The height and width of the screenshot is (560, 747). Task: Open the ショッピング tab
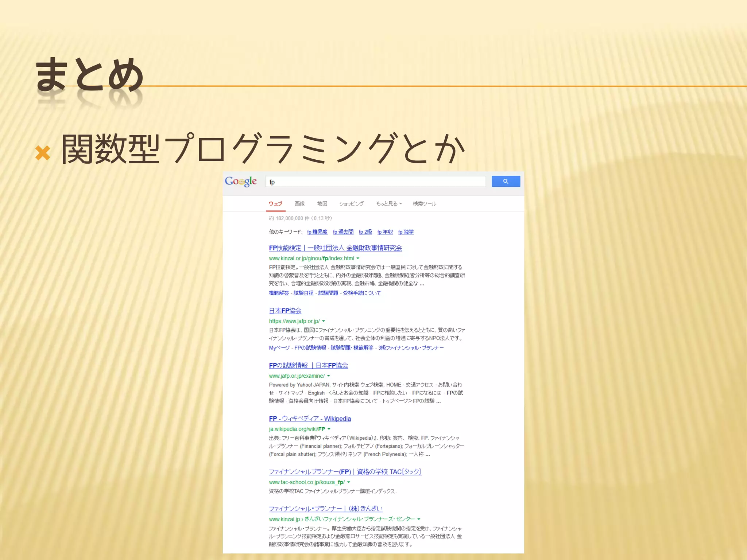pyautogui.click(x=351, y=203)
